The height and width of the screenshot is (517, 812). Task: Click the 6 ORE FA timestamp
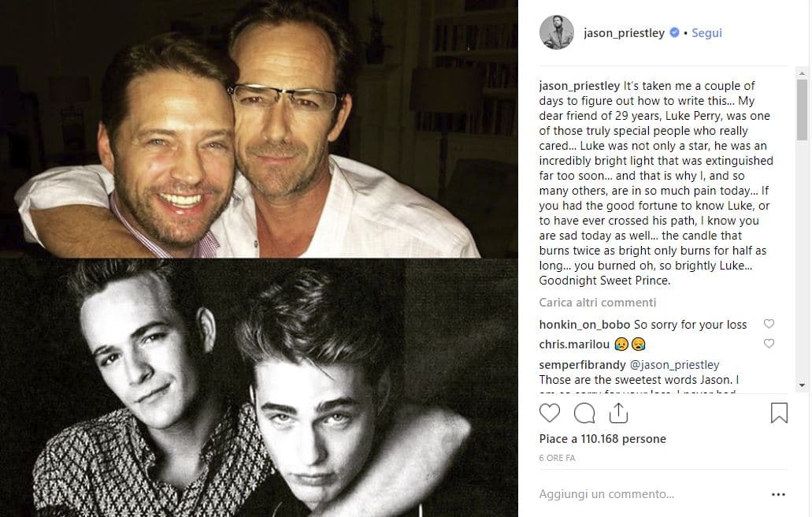(x=557, y=458)
